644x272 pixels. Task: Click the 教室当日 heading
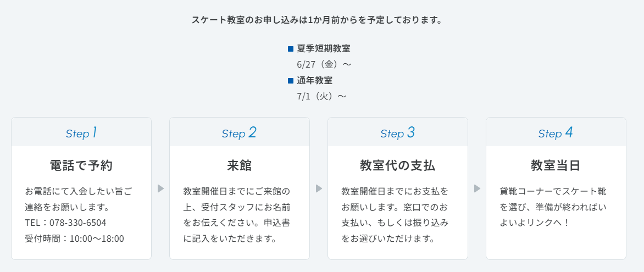point(556,165)
